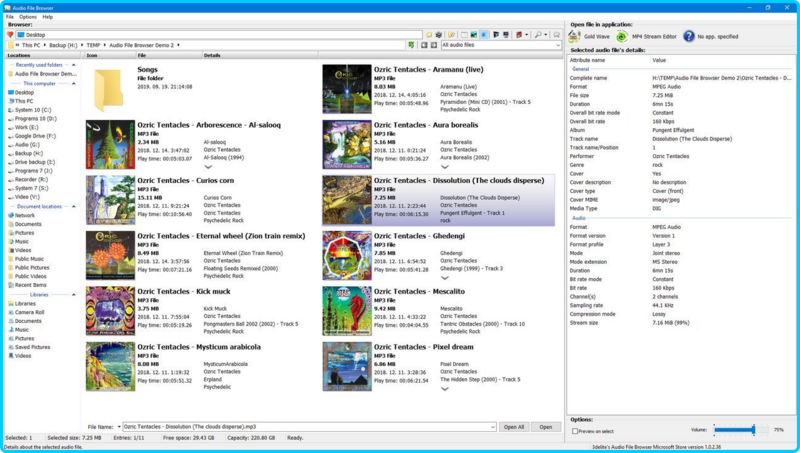
Task: Click the navigate back arrow icon
Action: point(424,45)
